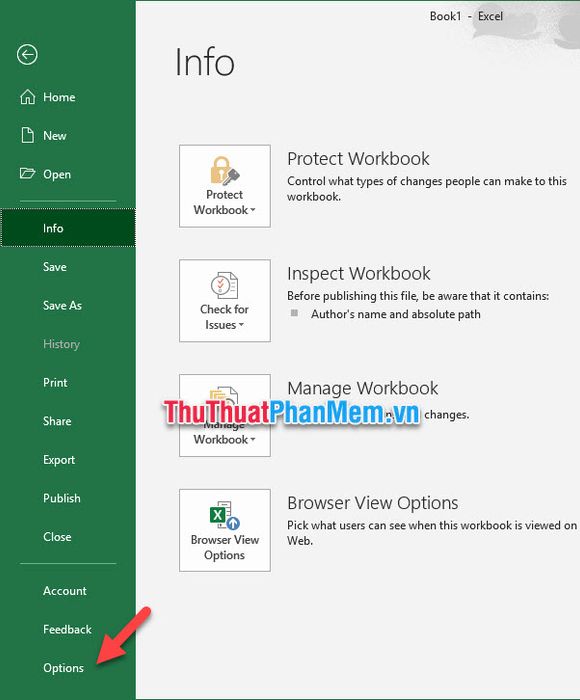Image resolution: width=580 pixels, height=700 pixels.
Task: Click the Excel Browser View icon
Action: click(x=225, y=515)
